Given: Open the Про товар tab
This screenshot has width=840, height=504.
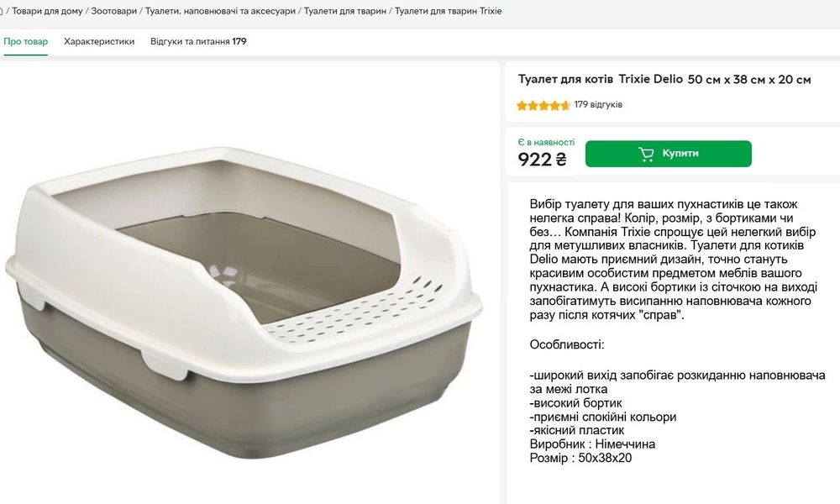Looking at the screenshot, I should (x=26, y=41).
